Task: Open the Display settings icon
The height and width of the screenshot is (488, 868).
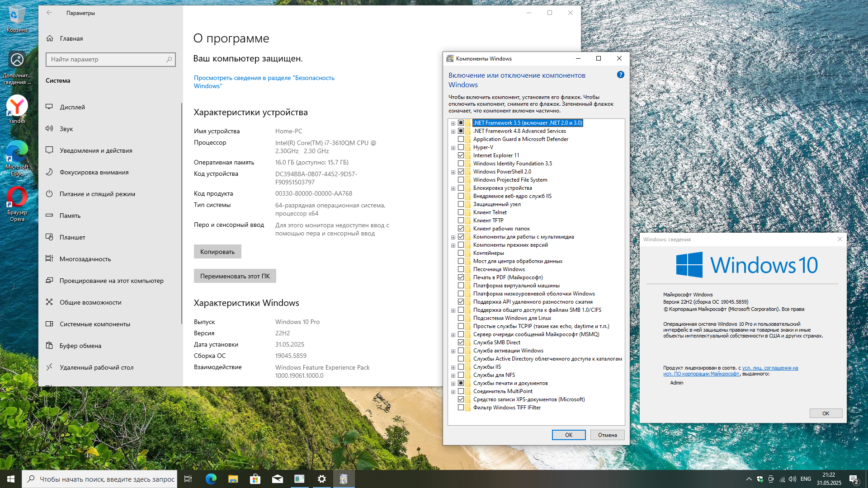Action: [49, 107]
